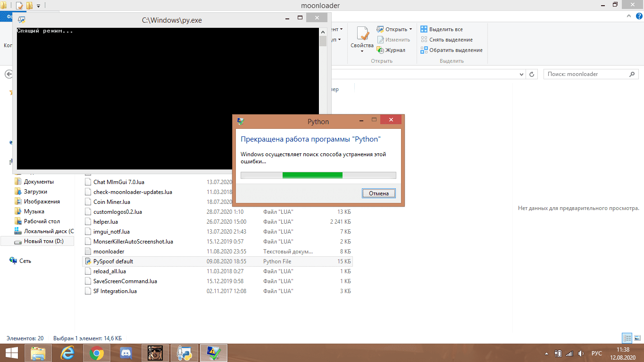Screen dimensions: 644x362
Task: Open the address bar history dropdown arrow
Action: (521, 75)
